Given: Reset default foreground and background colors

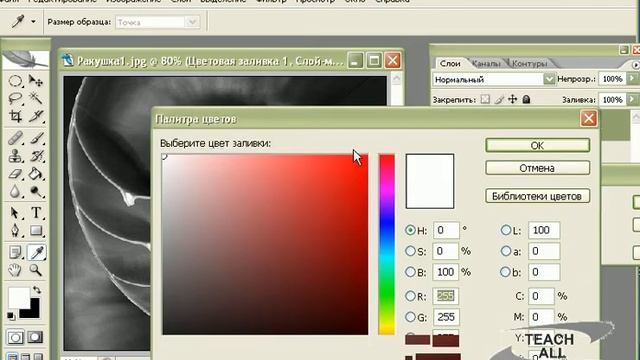Looking at the screenshot, I should 11,316.
